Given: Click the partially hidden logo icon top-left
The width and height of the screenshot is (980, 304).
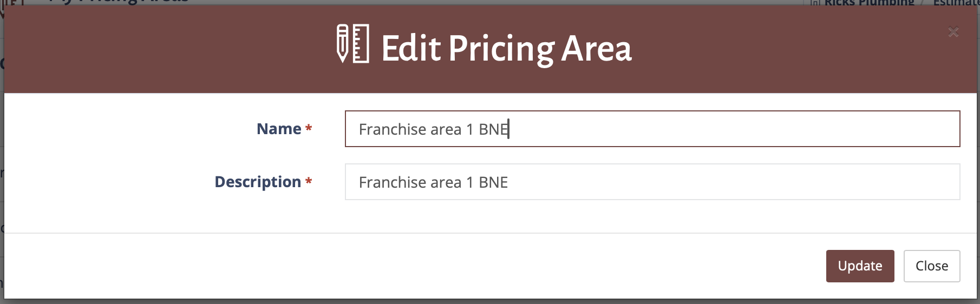Looking at the screenshot, I should pyautogui.click(x=12, y=6).
